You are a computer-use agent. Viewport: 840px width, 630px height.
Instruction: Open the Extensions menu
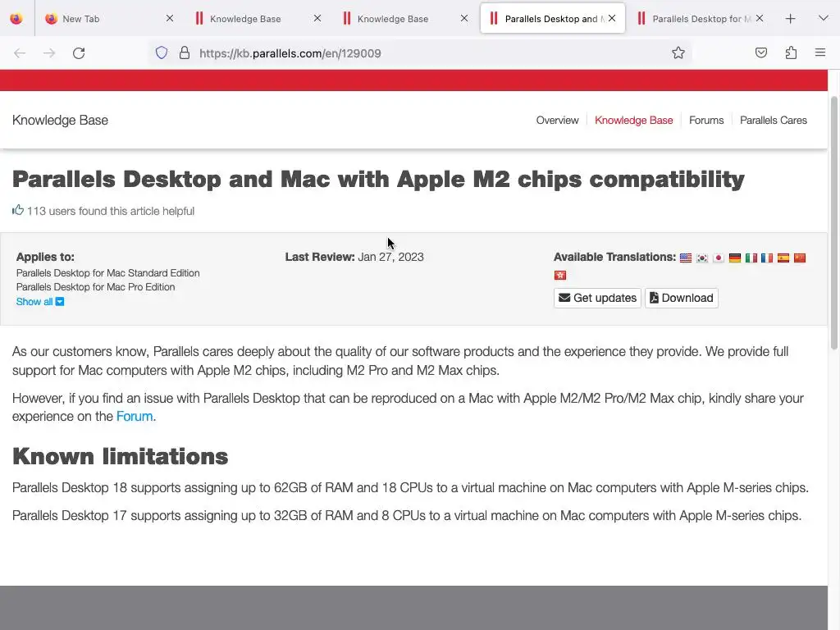(791, 53)
